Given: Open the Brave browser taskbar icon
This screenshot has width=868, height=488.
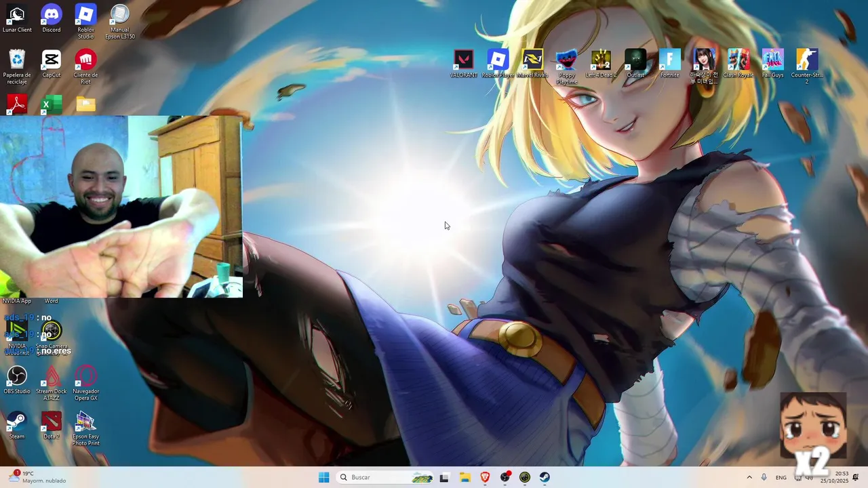Looking at the screenshot, I should tap(485, 477).
